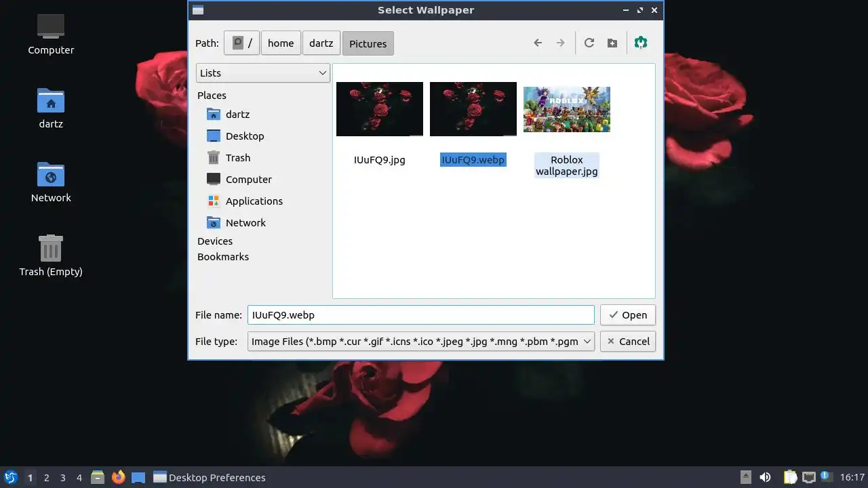Click Desktop Preferences taskbar entry
Image resolution: width=868 pixels, height=488 pixels.
(210, 477)
